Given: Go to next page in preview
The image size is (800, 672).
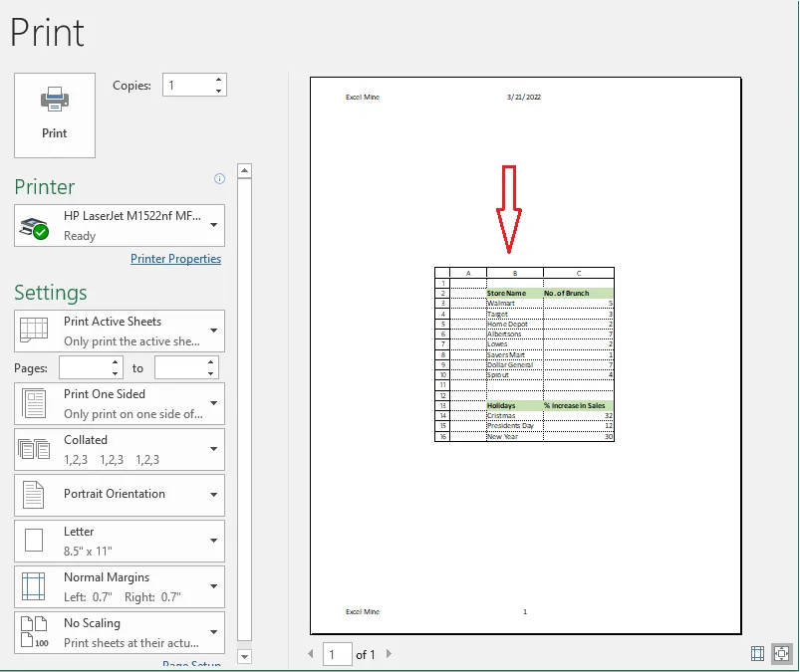Looking at the screenshot, I should [x=389, y=654].
